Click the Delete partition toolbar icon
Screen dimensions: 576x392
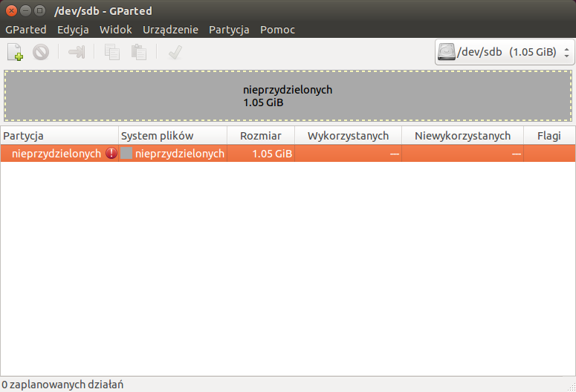coord(41,52)
